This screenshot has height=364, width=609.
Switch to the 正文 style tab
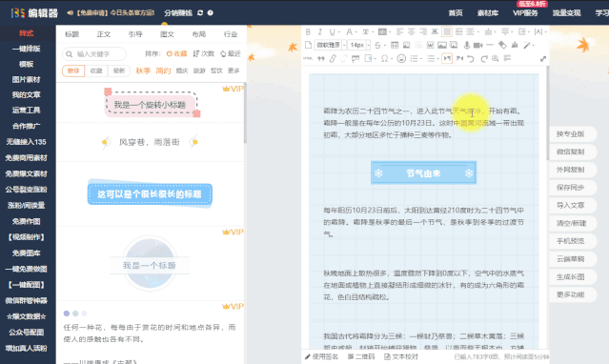click(x=104, y=34)
